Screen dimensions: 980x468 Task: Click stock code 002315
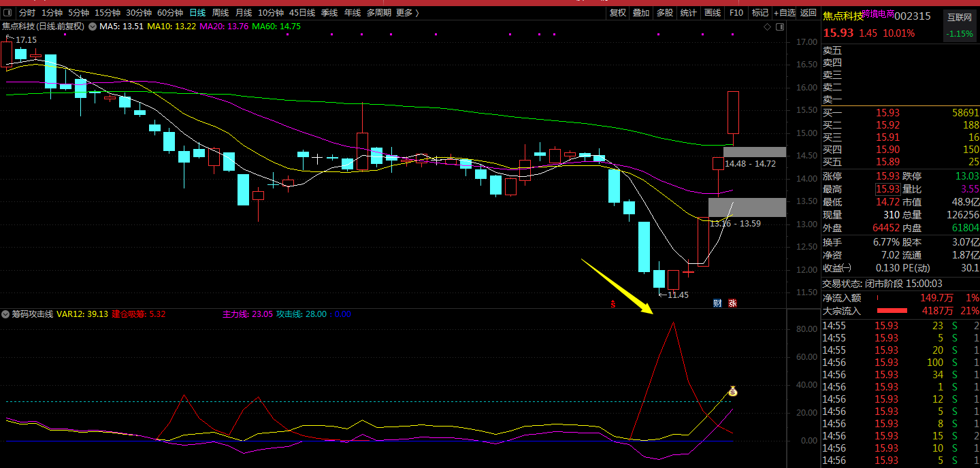click(x=912, y=16)
